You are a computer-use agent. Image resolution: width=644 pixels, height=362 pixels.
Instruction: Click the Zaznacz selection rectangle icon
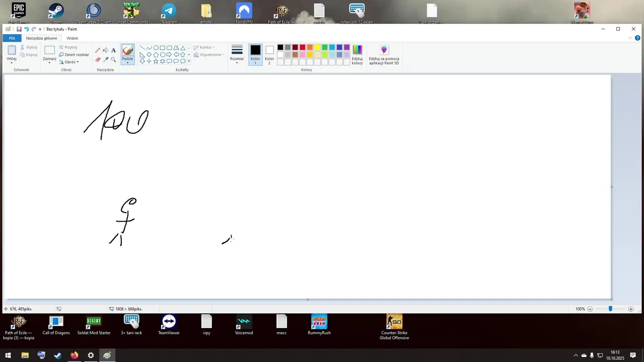[49, 50]
